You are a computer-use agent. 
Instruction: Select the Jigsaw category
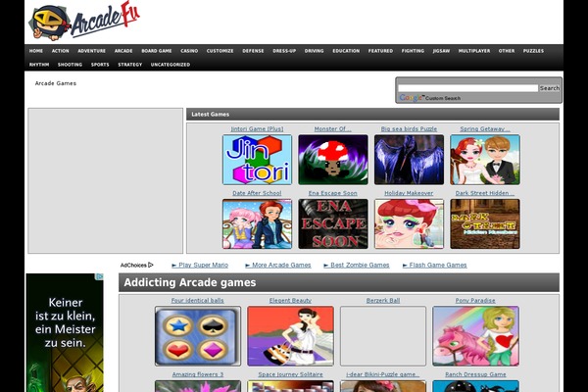coord(441,51)
